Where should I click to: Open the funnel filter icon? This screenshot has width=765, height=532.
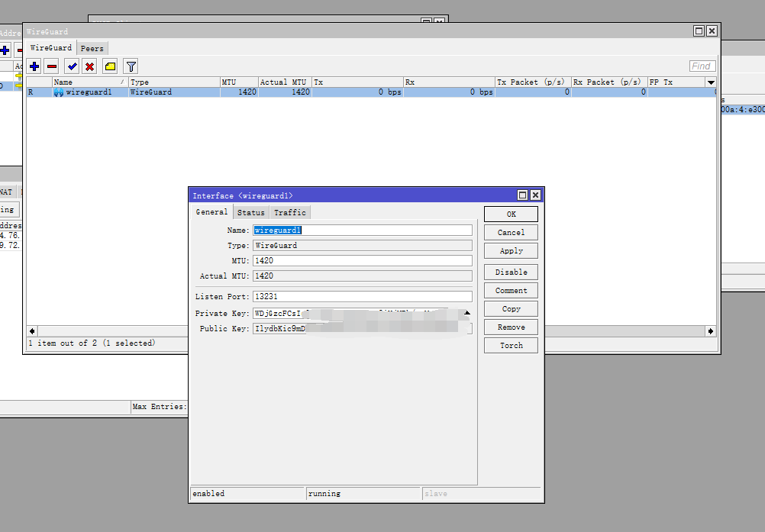131,66
